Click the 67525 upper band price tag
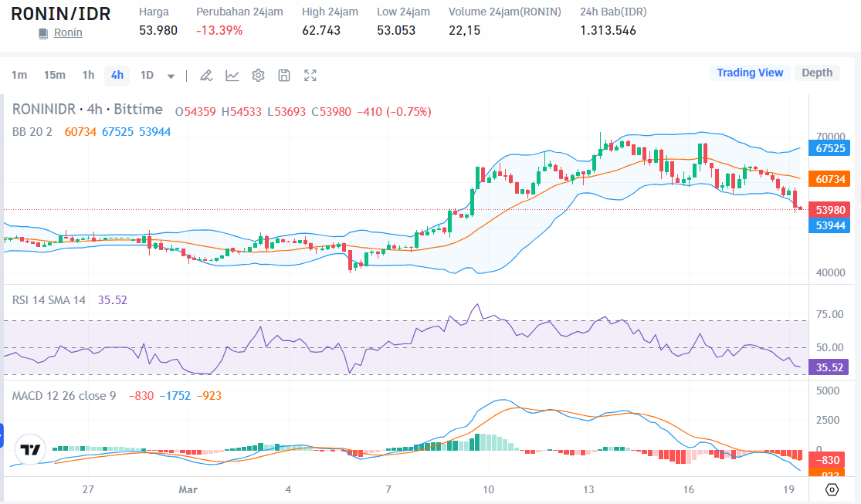This screenshot has width=861, height=504. (x=829, y=148)
